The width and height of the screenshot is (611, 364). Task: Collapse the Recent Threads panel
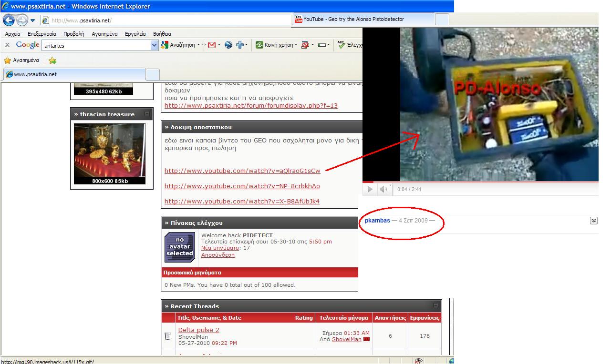[435, 305]
